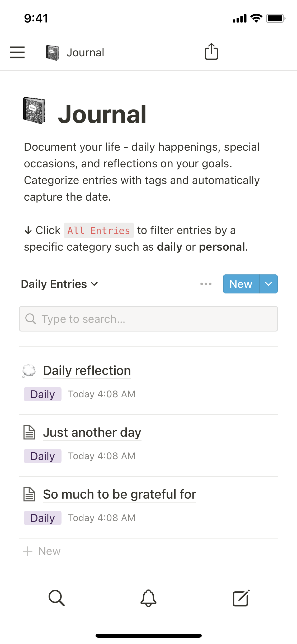297x644 pixels.
Task: Tap the large Journal page emoji icon
Action: pos(34,111)
